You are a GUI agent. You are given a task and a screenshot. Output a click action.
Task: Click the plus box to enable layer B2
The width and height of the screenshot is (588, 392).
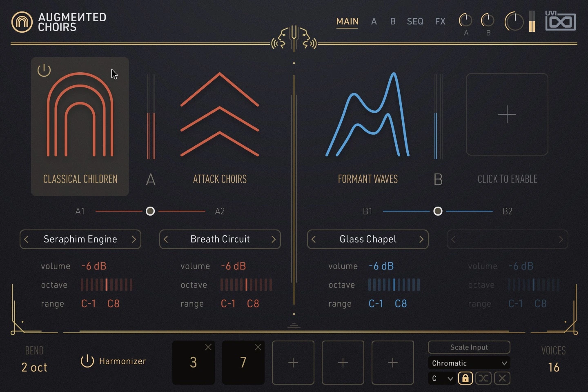click(x=507, y=114)
